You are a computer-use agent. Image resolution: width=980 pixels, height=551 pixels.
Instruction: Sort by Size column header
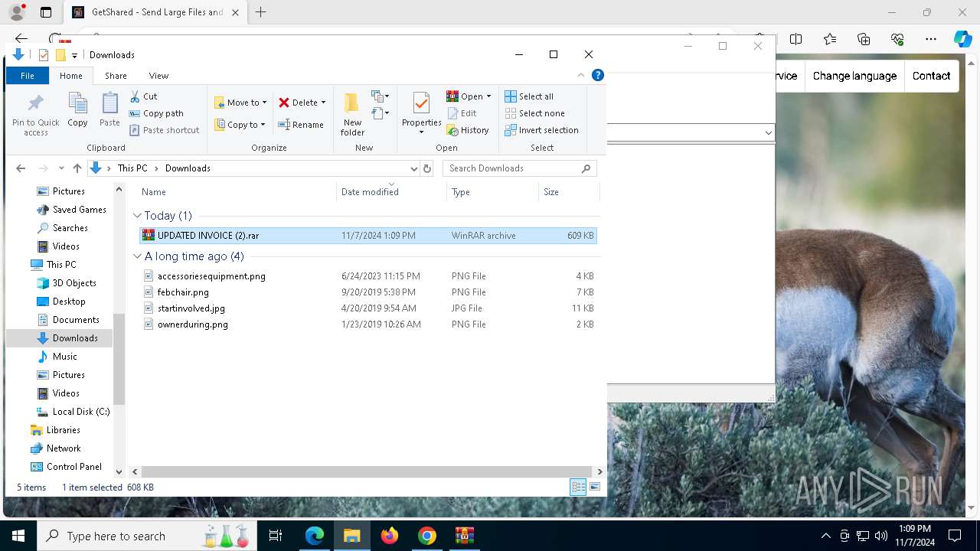(x=569, y=192)
